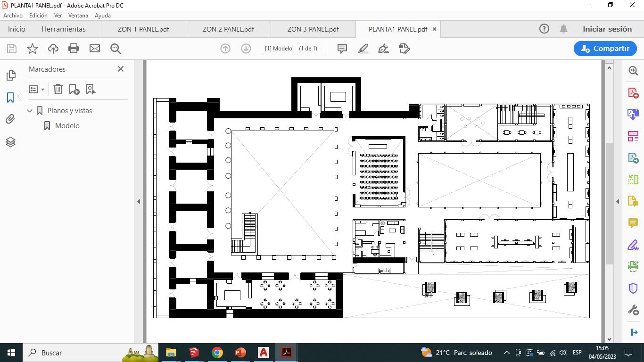Viewport: 644px width, 362px height.
Task: Click the vertical scrollbar down arrow
Action: (x=609, y=339)
